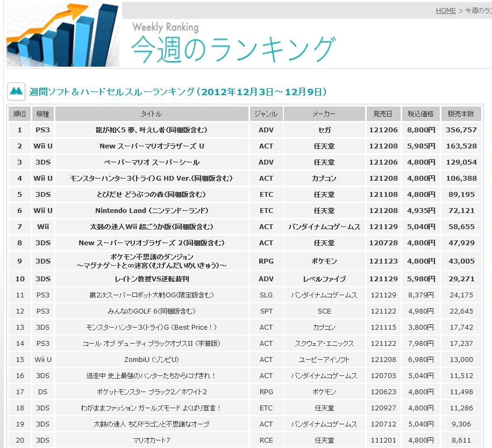492x448 pixels.
Task: Click the maker スクウェア・エニックス cell
Action: point(324,344)
